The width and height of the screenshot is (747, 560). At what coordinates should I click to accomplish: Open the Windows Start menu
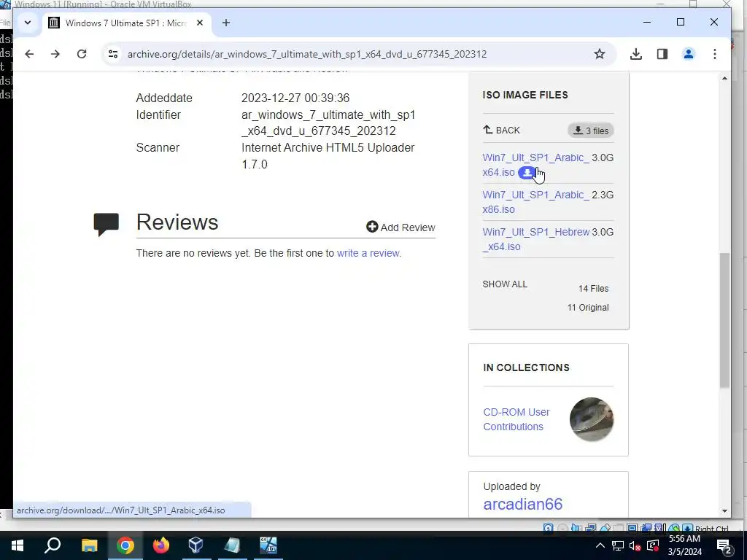click(x=18, y=545)
